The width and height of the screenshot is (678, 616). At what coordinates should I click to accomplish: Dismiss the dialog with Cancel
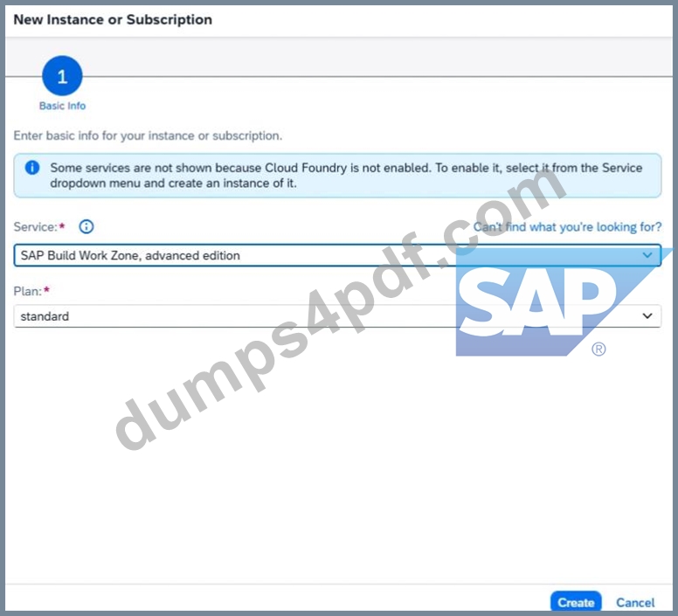click(x=635, y=602)
